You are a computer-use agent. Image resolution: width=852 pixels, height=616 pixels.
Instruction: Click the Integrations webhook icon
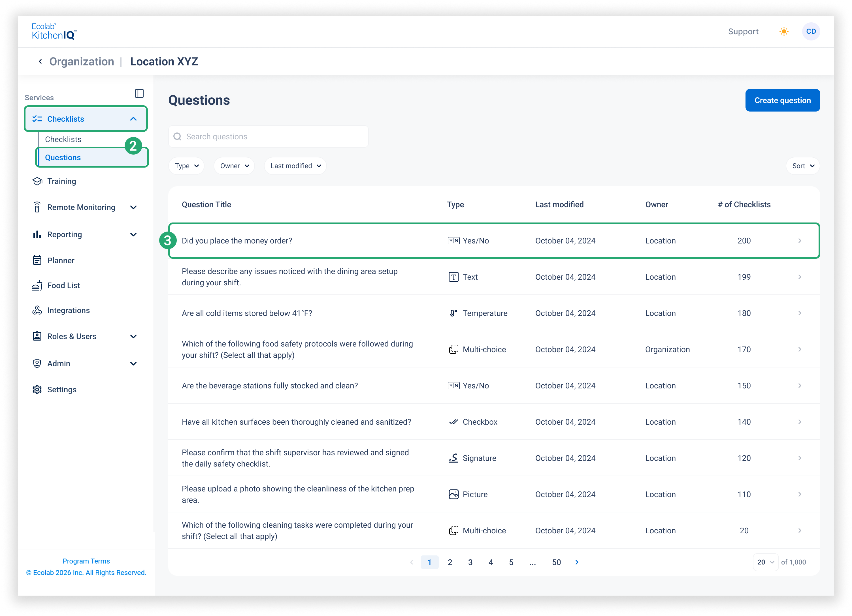point(37,311)
